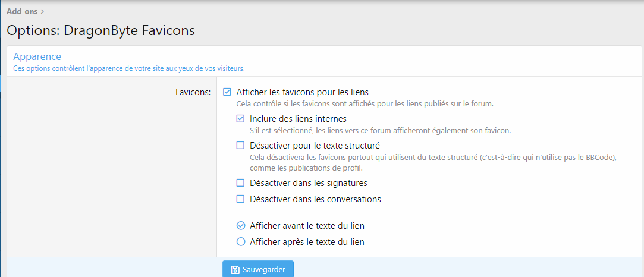Click the breadcrumb chevron next to Add-ons
Screen dimensions: 644x277
[43, 11]
